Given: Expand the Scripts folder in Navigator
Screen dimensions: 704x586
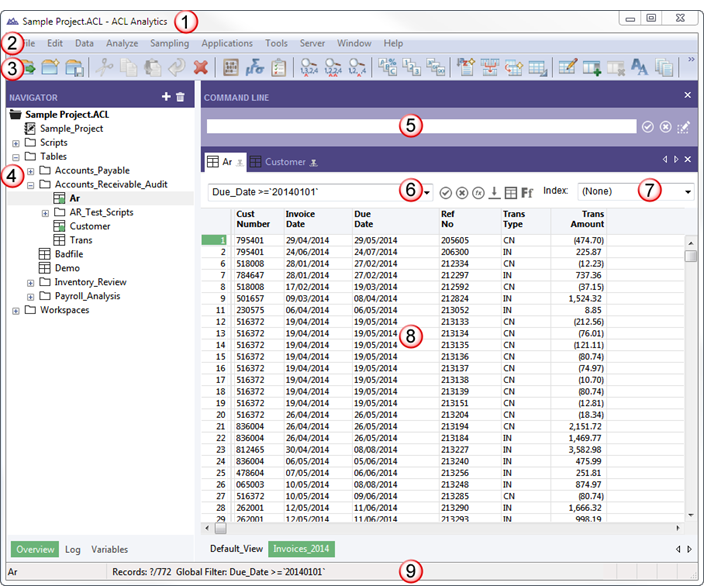Looking at the screenshot, I should 15,143.
